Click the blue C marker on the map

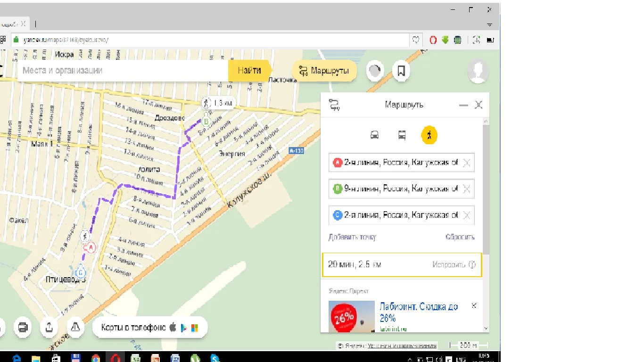(81, 273)
